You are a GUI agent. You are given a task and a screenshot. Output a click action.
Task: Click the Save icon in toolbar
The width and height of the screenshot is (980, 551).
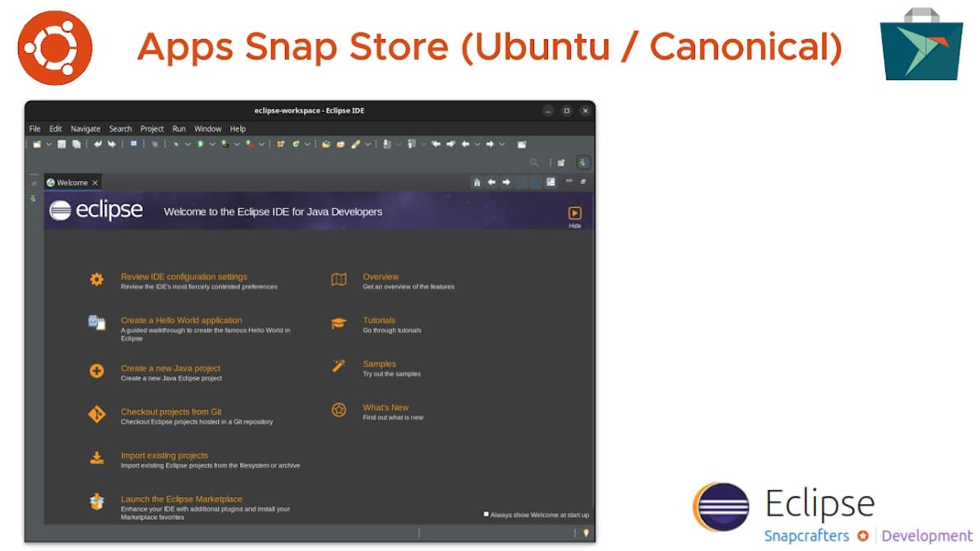61,144
